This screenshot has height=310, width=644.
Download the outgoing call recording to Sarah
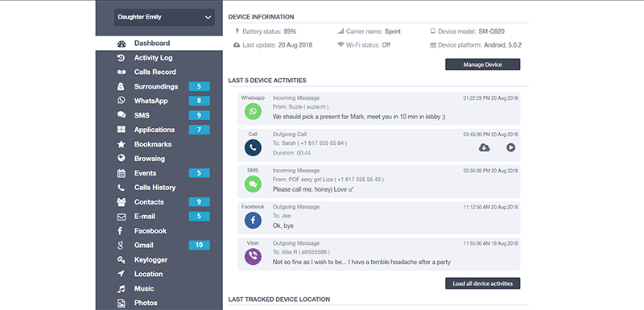pos(485,147)
